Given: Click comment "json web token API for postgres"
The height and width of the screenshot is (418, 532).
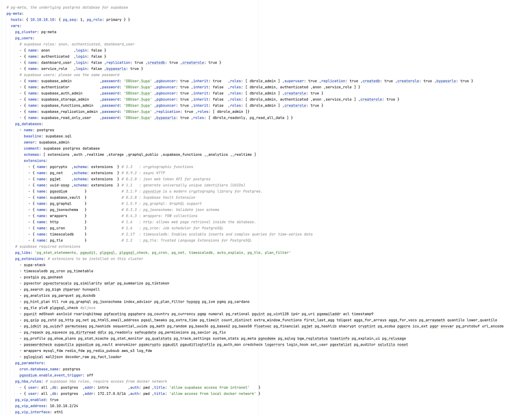Looking at the screenshot, I should 177,179.
